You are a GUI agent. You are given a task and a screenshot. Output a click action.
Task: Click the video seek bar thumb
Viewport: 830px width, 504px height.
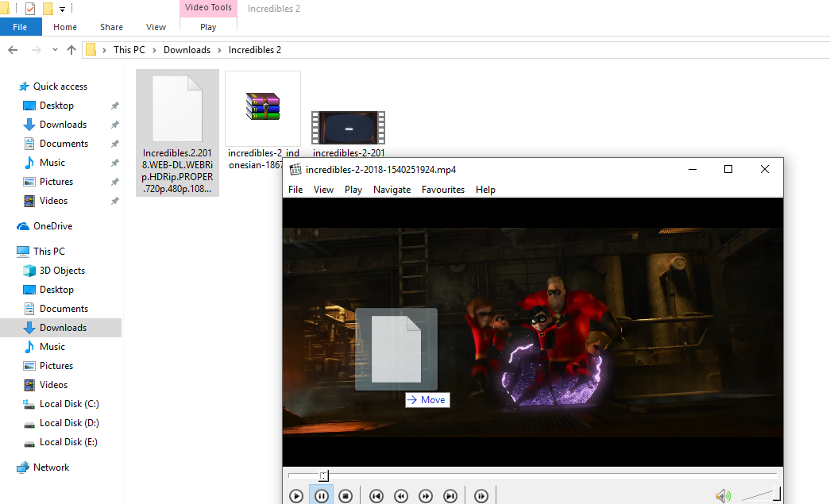click(323, 475)
